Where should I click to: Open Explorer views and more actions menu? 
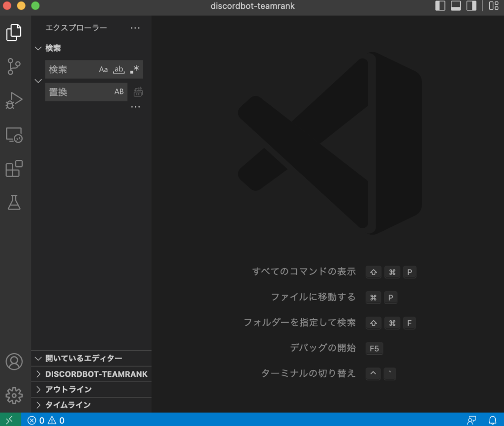point(135,28)
